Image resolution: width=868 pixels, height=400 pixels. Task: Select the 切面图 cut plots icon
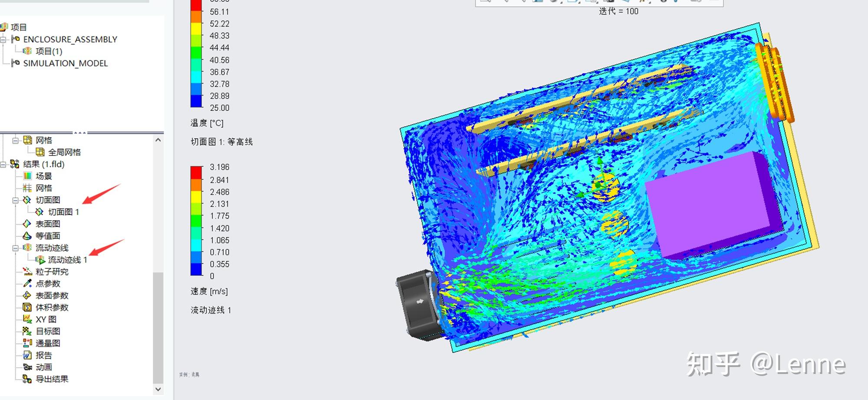[27, 200]
